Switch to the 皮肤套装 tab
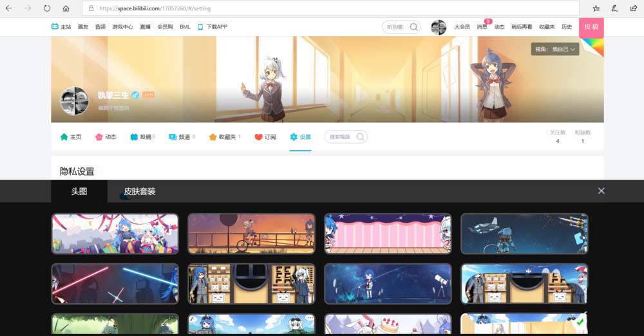 click(140, 191)
